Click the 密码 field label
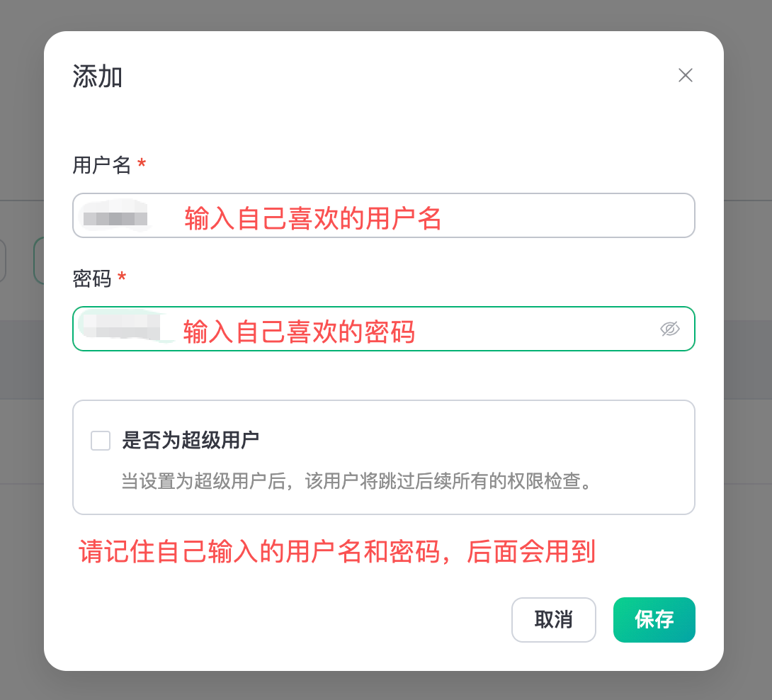The width and height of the screenshot is (772, 700). [x=92, y=279]
